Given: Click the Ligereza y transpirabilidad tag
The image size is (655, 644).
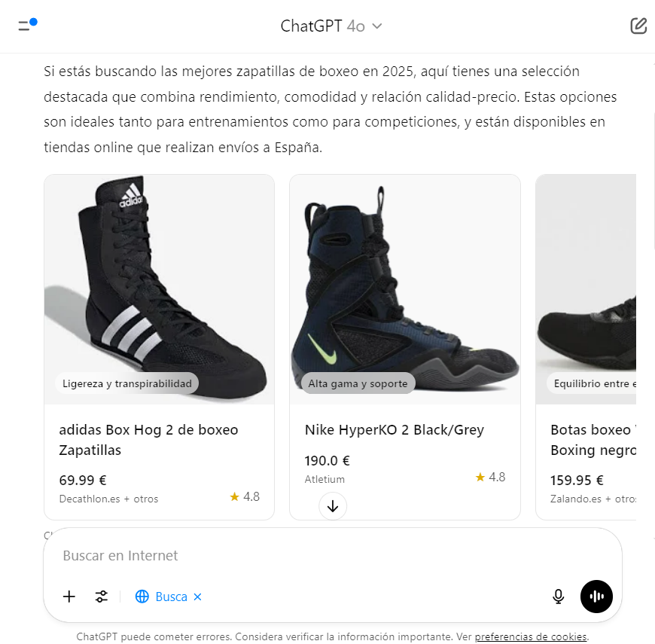Looking at the screenshot, I should (127, 383).
